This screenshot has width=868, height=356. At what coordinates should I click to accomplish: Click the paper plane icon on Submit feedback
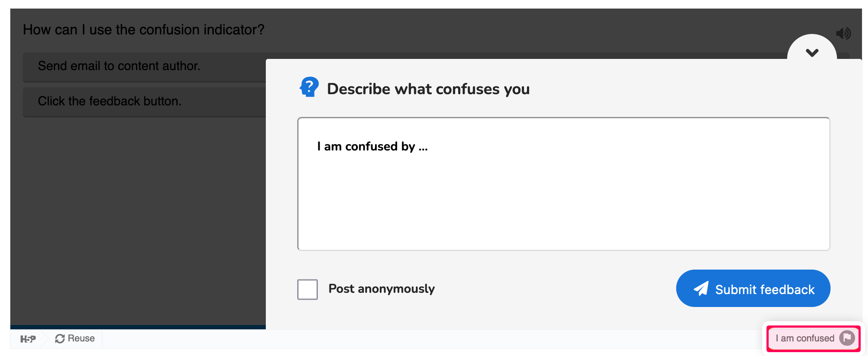[x=701, y=288]
